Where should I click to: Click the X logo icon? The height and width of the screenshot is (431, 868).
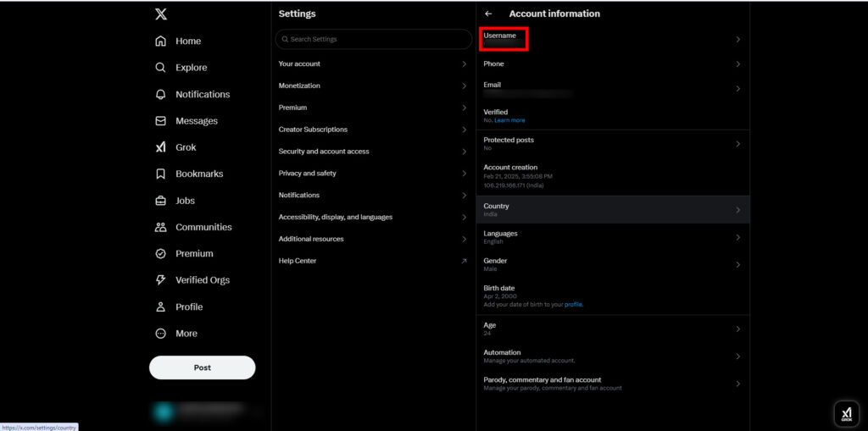pyautogui.click(x=160, y=14)
